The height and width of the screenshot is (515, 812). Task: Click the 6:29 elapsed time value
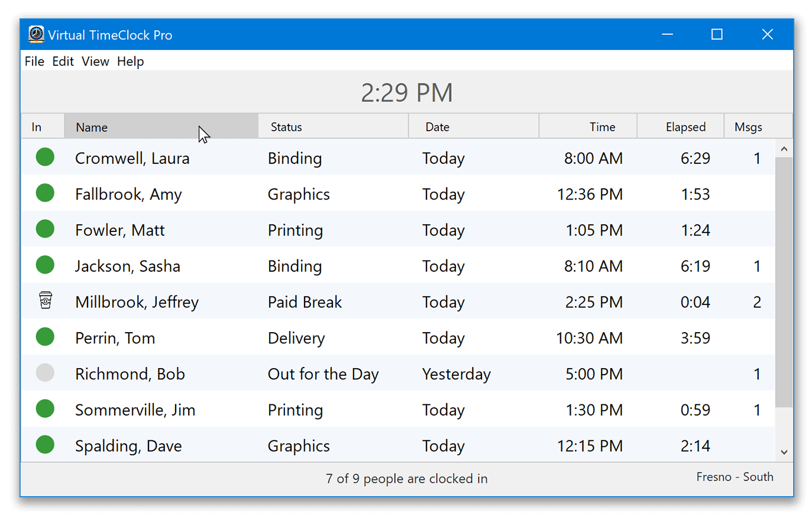click(695, 159)
